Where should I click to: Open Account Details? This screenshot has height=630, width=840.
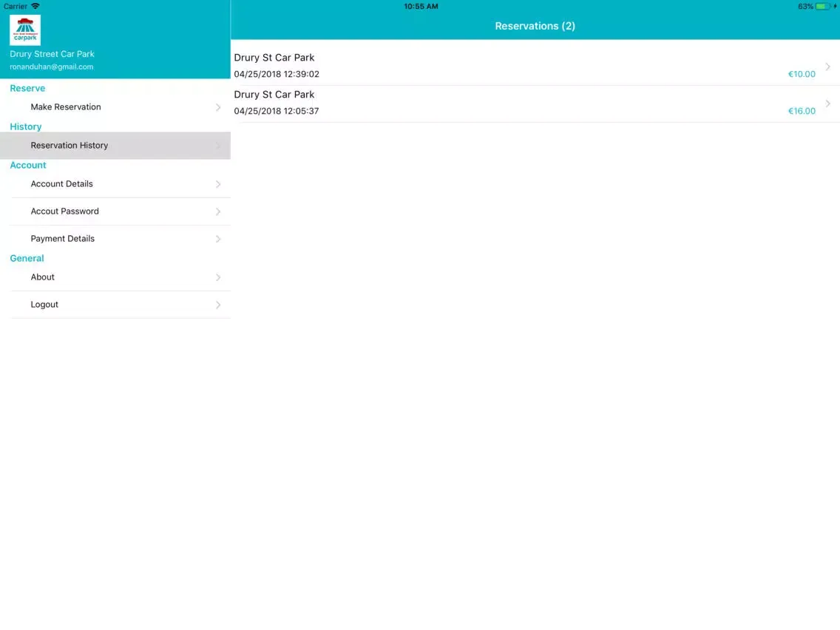click(x=115, y=183)
